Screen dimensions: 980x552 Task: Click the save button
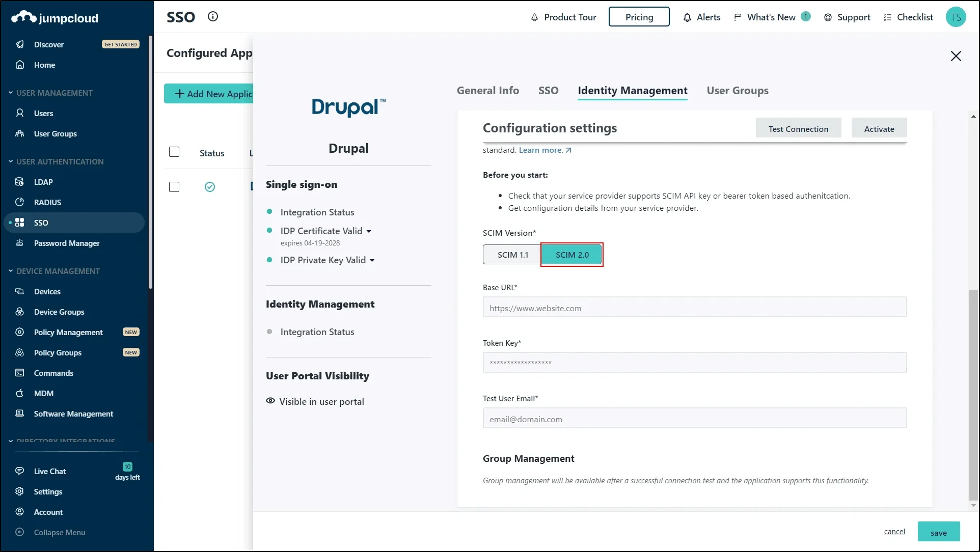tap(938, 532)
